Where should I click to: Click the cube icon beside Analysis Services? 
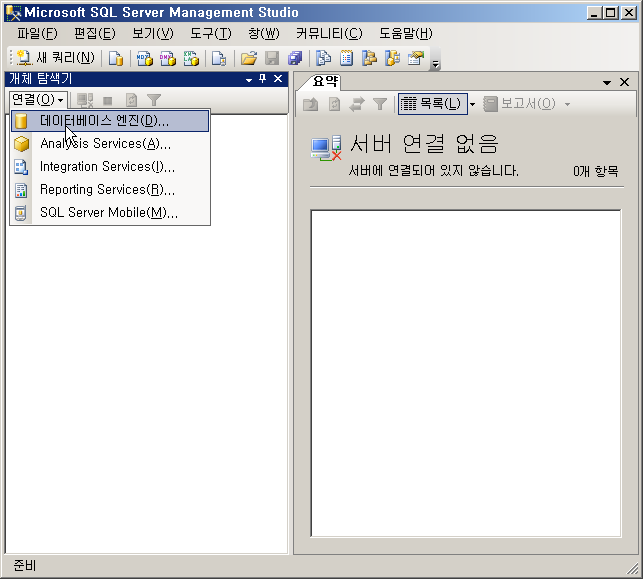(21, 144)
